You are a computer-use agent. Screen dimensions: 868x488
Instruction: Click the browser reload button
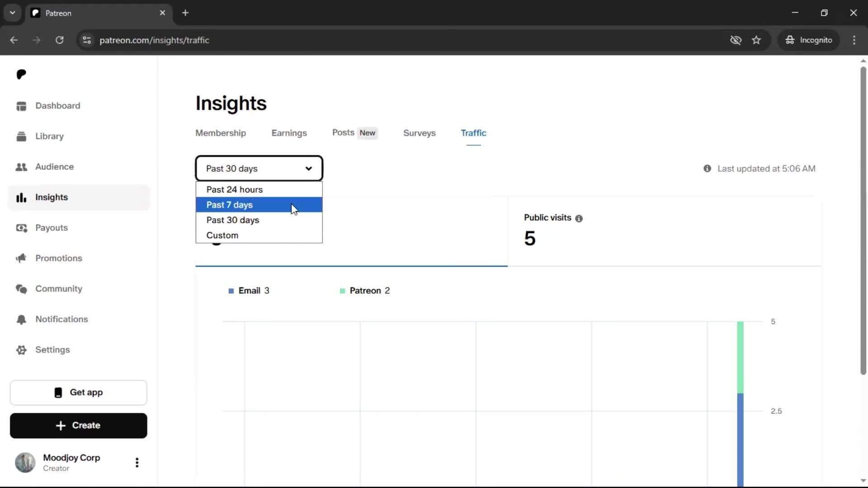pyautogui.click(x=59, y=40)
